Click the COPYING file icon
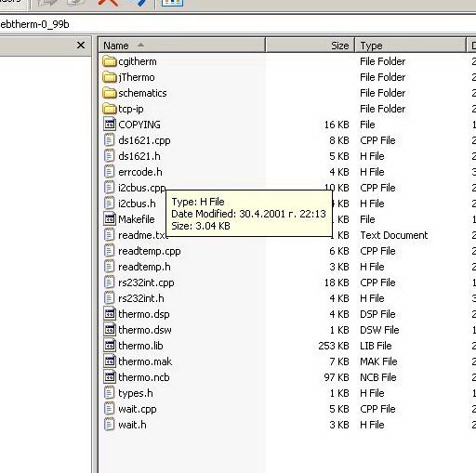Viewport: 476px width, 473px height. click(x=110, y=125)
